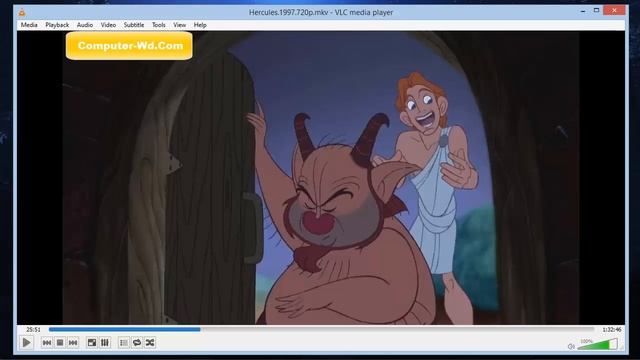Click total duration 1:32:46 label
Image resolution: width=640 pixels, height=360 pixels.
611,329
